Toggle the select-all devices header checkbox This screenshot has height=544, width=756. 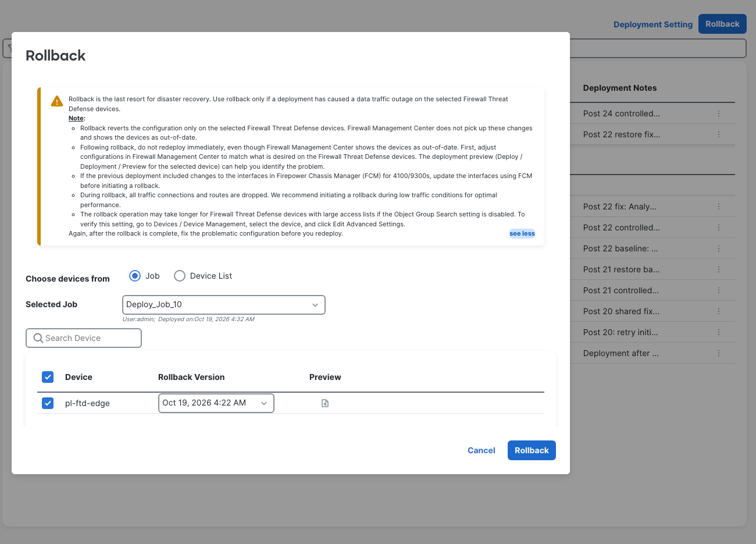click(x=48, y=377)
